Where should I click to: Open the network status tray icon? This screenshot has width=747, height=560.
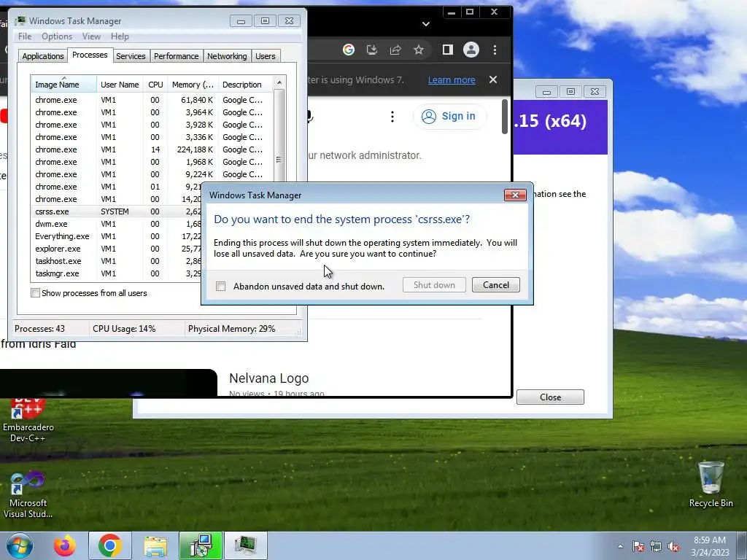656,546
